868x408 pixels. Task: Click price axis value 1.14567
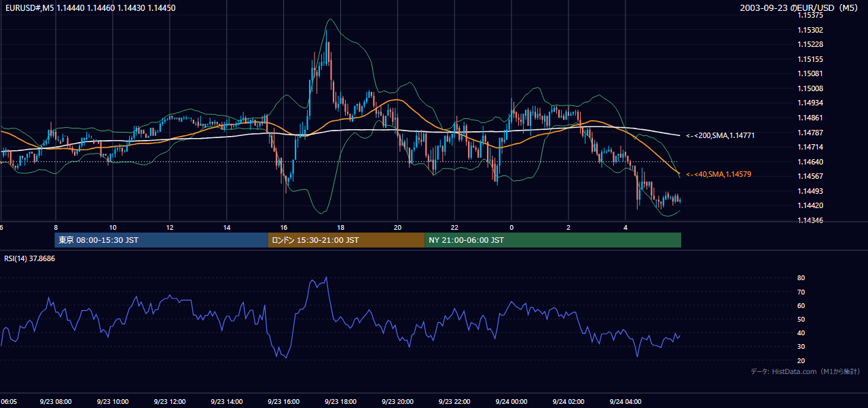[810, 176]
